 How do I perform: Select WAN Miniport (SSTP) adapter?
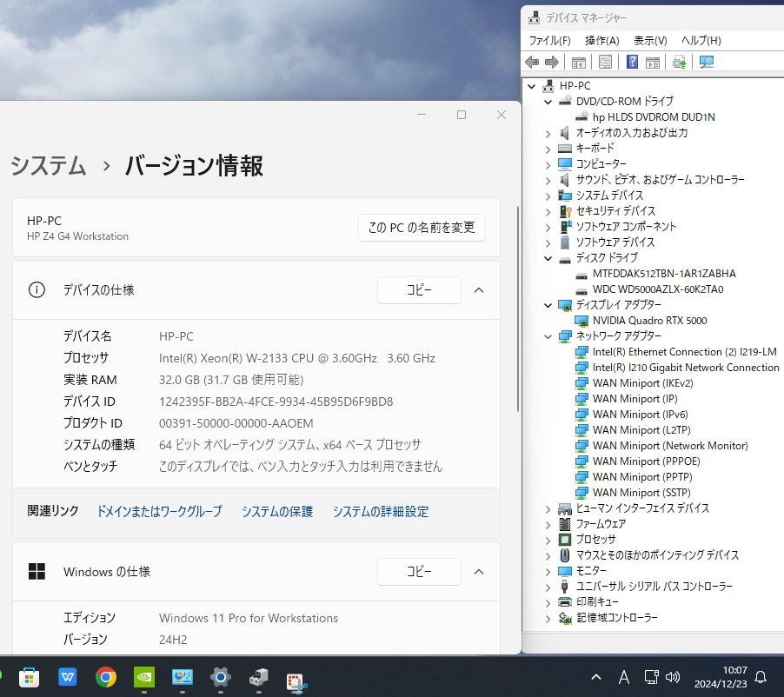641,493
